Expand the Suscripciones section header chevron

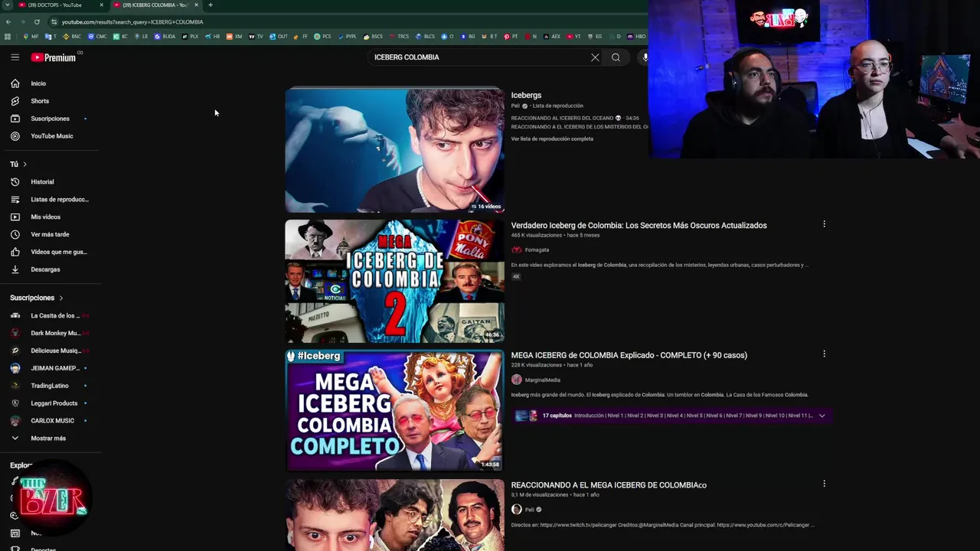(61, 298)
